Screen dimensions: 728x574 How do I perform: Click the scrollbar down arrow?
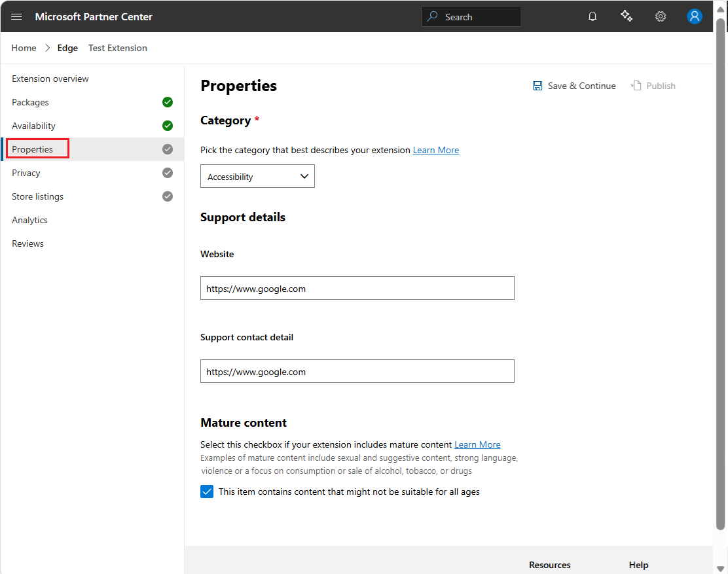[x=720, y=568]
